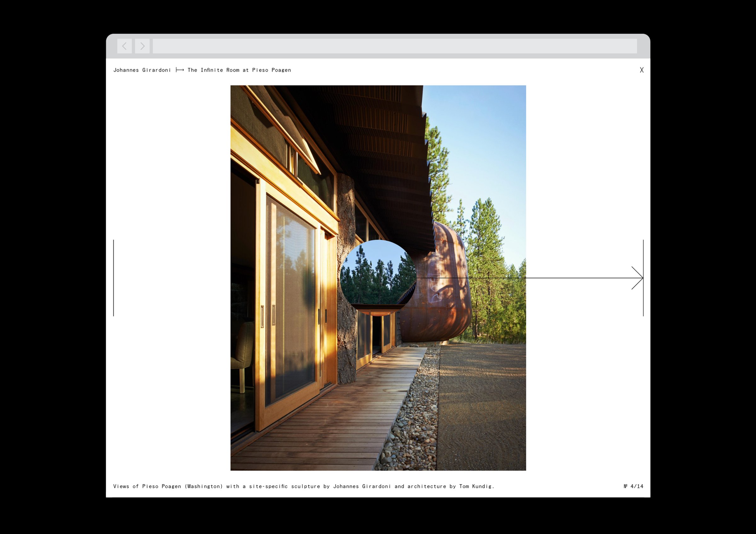Click 'site-specific sculpture' words in the caption
Viewport: 756px width, 534px height.
coord(284,486)
